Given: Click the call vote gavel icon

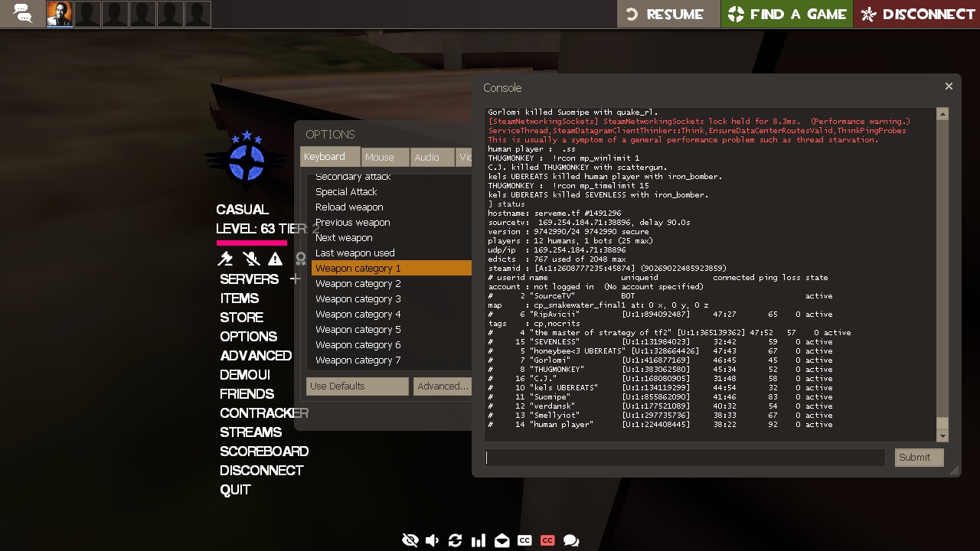Looking at the screenshot, I should [x=226, y=259].
